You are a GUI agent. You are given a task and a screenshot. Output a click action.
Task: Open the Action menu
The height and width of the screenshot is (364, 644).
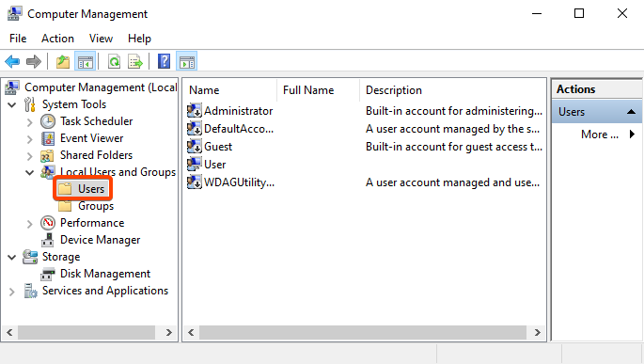(x=57, y=39)
